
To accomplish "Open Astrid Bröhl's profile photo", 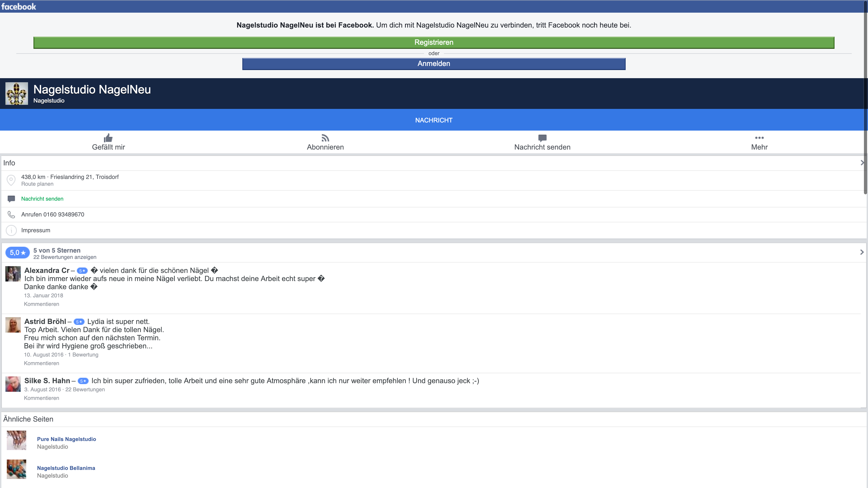I will point(13,325).
